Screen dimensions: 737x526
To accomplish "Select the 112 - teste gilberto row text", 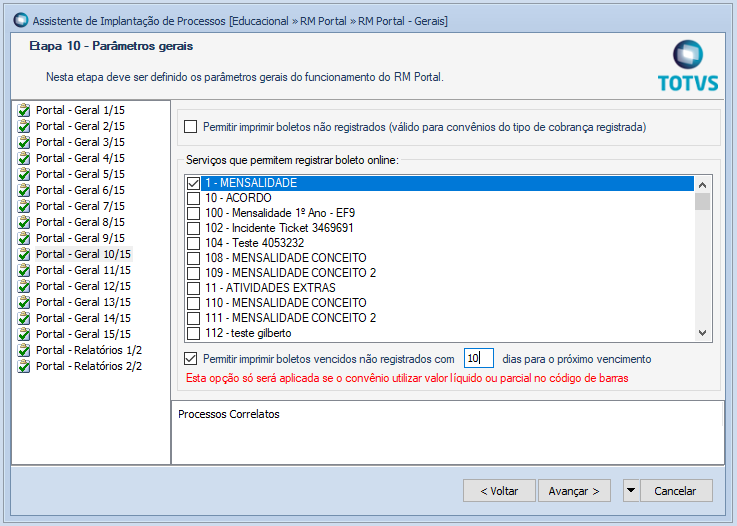I will (248, 333).
